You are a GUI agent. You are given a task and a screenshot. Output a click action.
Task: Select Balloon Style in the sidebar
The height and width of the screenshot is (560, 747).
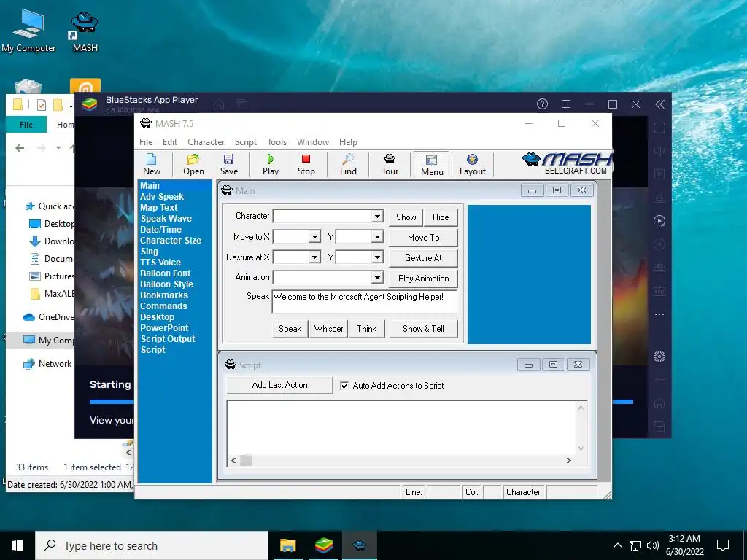click(x=166, y=284)
